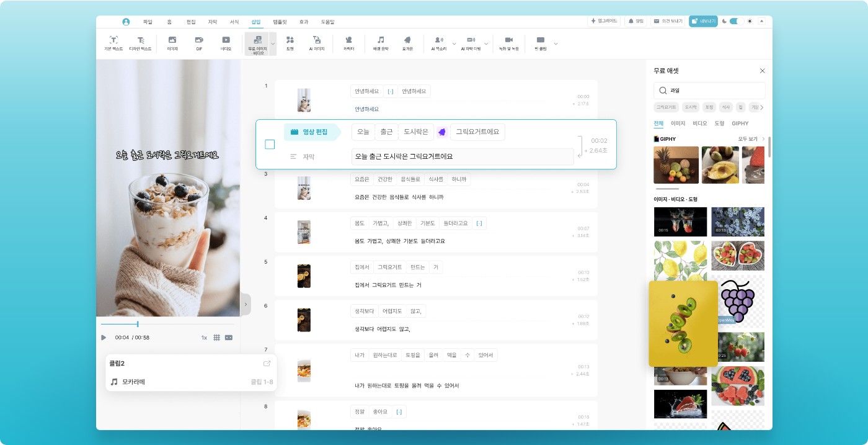This screenshot has height=445, width=868.
Task: Open the 도형 shapes tool
Action: tap(290, 43)
